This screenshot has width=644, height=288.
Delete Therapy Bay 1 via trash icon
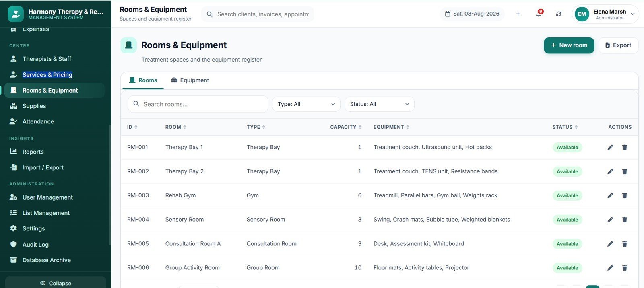click(x=625, y=148)
